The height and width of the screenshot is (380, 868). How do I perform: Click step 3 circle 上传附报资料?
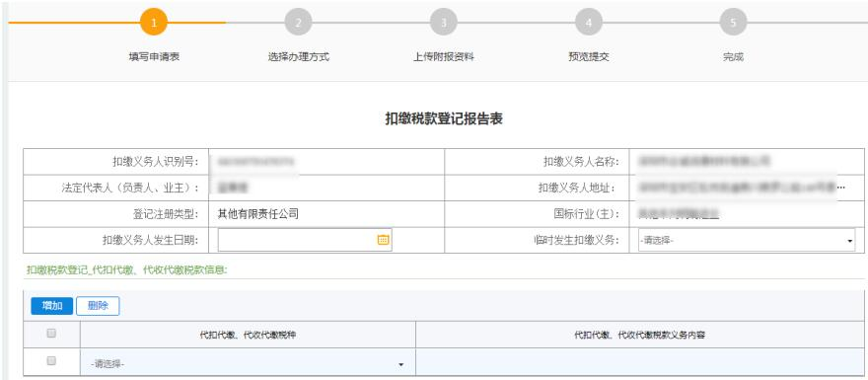coord(444,23)
